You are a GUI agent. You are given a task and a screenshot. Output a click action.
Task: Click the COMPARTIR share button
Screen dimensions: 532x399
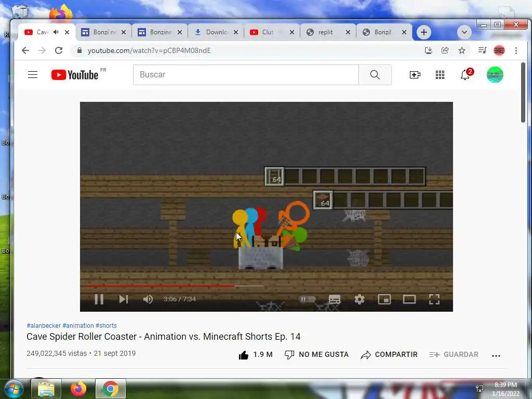click(389, 354)
